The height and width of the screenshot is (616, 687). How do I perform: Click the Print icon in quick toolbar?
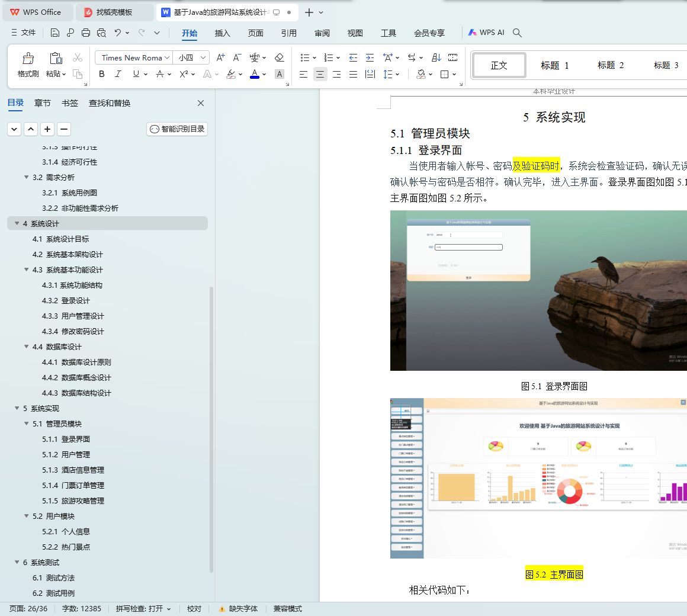click(86, 33)
